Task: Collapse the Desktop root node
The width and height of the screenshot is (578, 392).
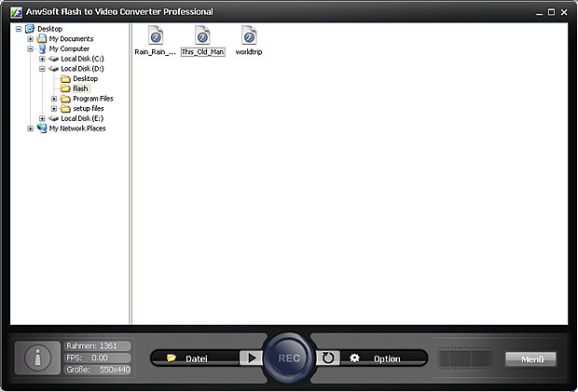Action: click(19, 29)
